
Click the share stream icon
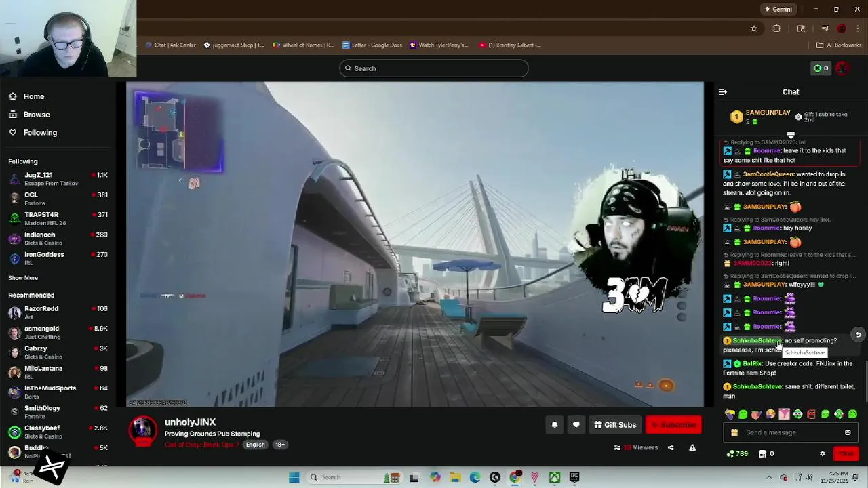point(671,447)
